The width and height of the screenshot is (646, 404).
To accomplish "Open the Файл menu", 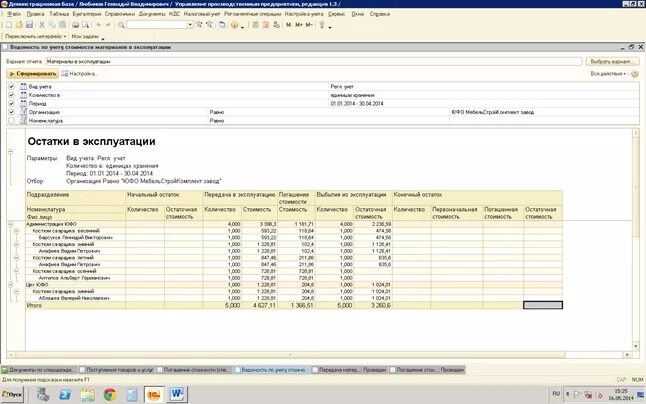I will (x=14, y=14).
